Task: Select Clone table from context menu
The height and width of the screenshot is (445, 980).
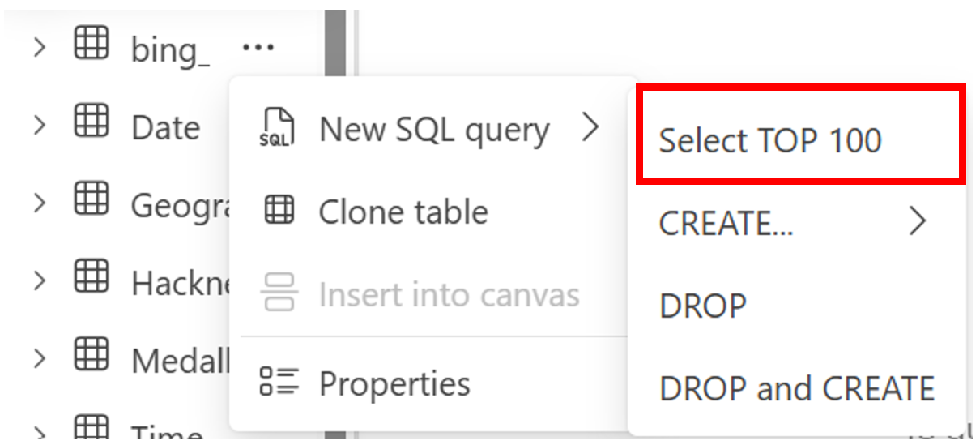Action: coord(403,212)
